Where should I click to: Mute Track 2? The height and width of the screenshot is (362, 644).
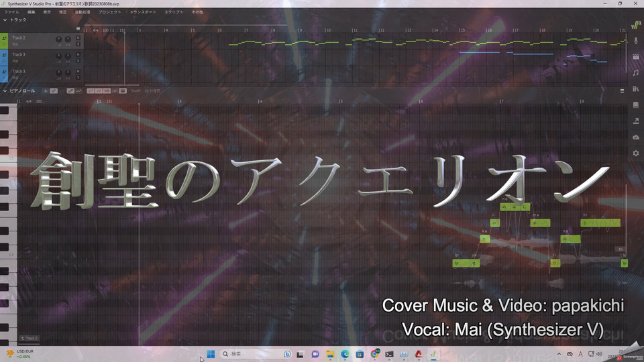[x=78, y=38]
